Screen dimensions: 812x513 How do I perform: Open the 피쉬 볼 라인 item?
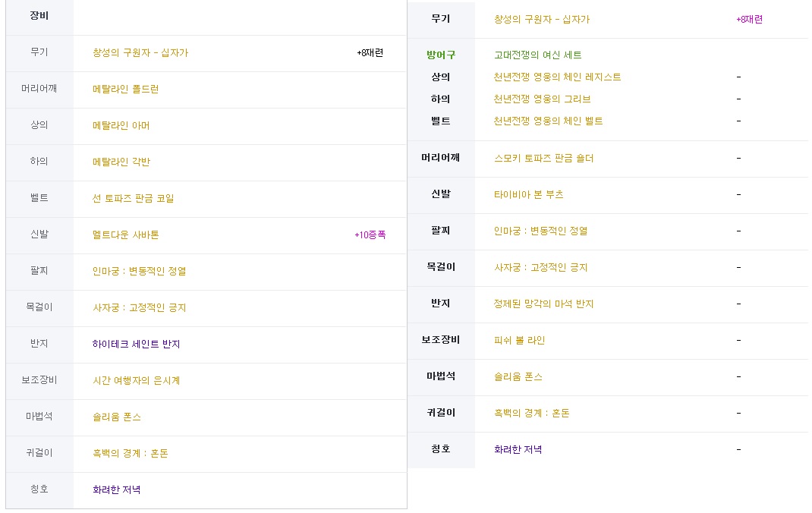(519, 340)
